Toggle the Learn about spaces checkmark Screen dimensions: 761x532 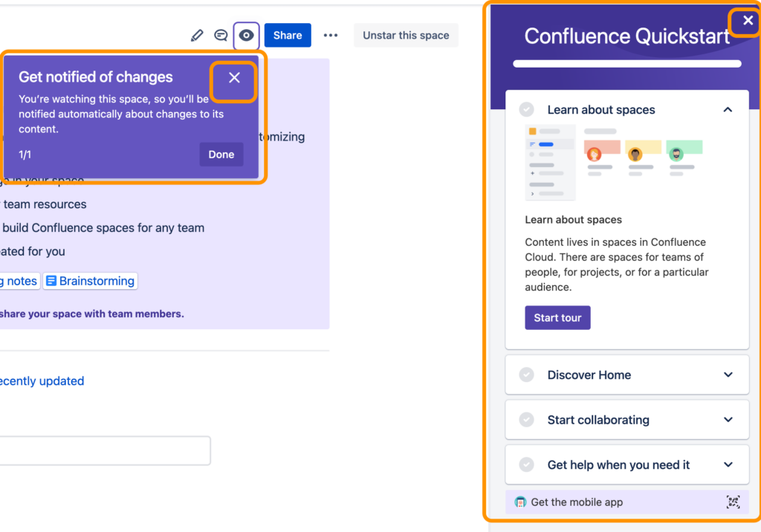[x=527, y=110]
